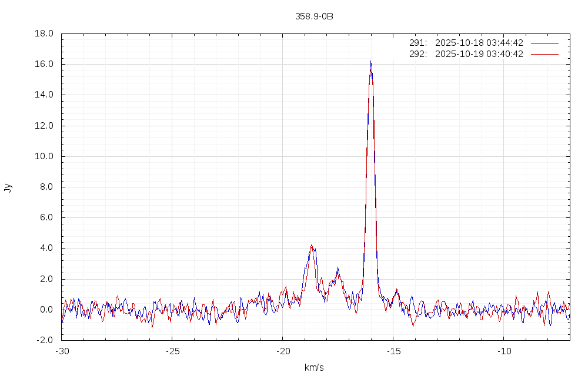Click the 0.0 y-axis tick label
The width and height of the screenshot is (588, 376).
point(47,310)
